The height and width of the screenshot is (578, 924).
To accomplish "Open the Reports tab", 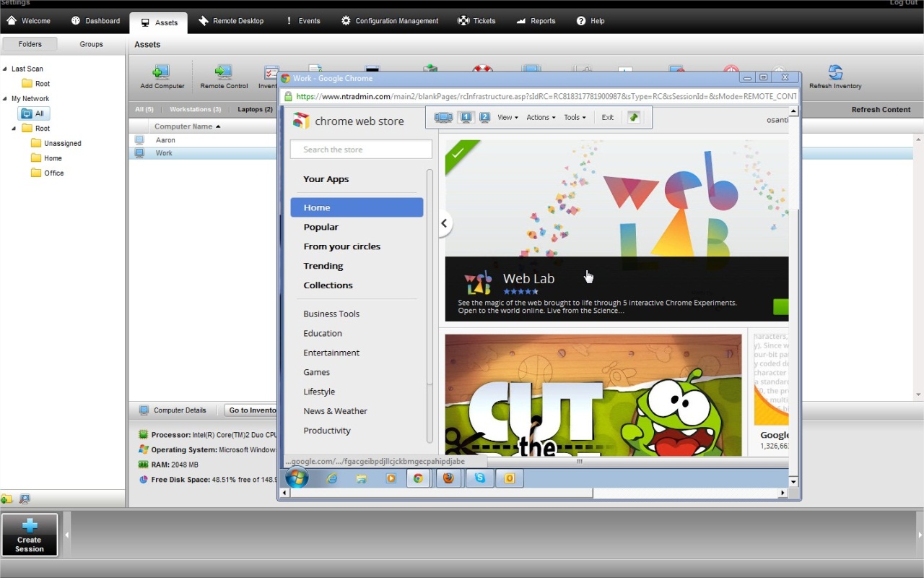I will (536, 21).
